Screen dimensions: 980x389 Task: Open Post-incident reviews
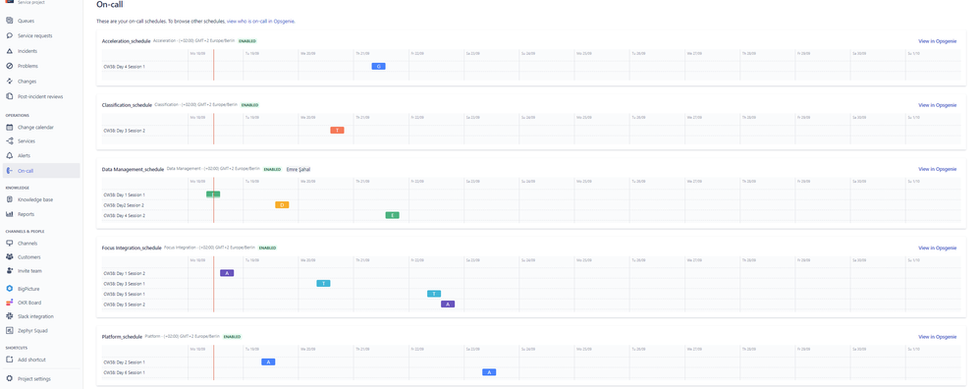(x=41, y=96)
